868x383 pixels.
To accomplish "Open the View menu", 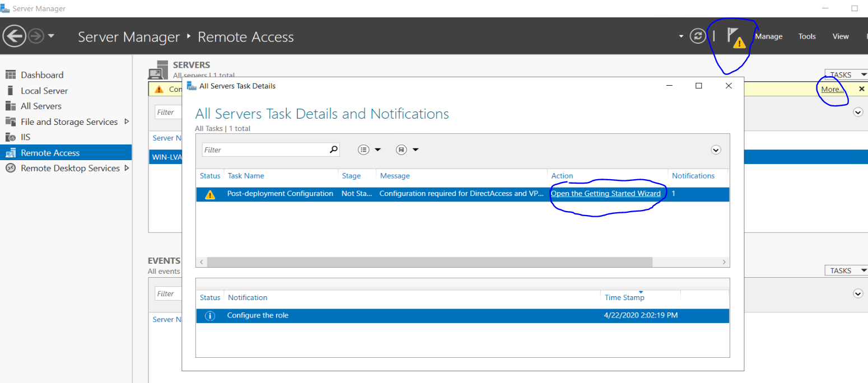I will coord(841,36).
